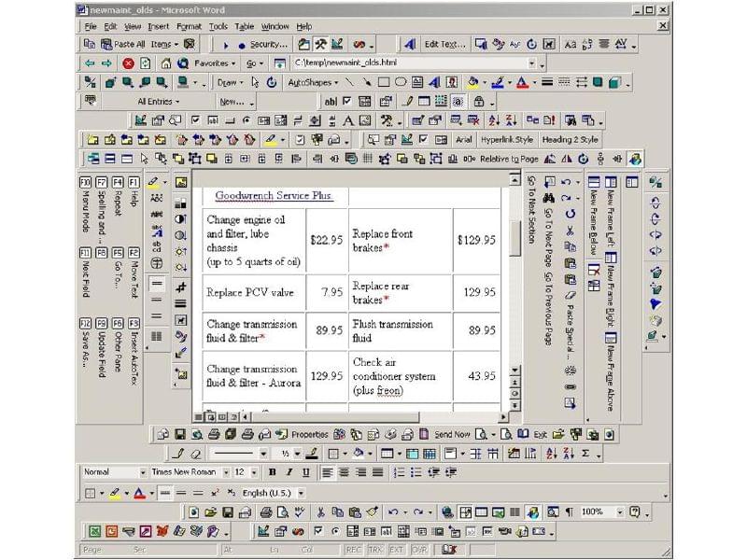Open the Times New Roman font dropdown
The image size is (747, 560).
coord(226,472)
